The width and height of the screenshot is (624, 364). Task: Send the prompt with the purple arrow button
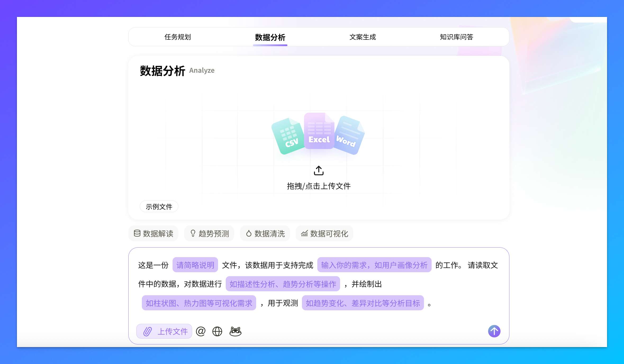click(494, 331)
